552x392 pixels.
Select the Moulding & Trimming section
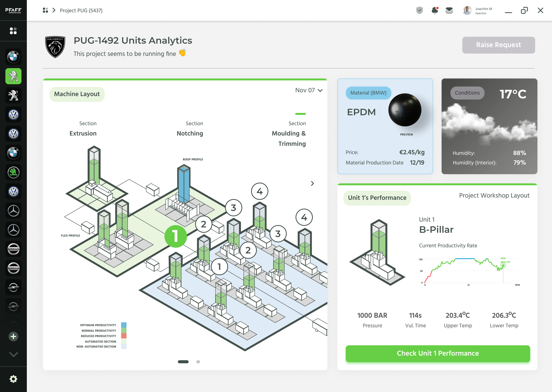[x=289, y=138]
